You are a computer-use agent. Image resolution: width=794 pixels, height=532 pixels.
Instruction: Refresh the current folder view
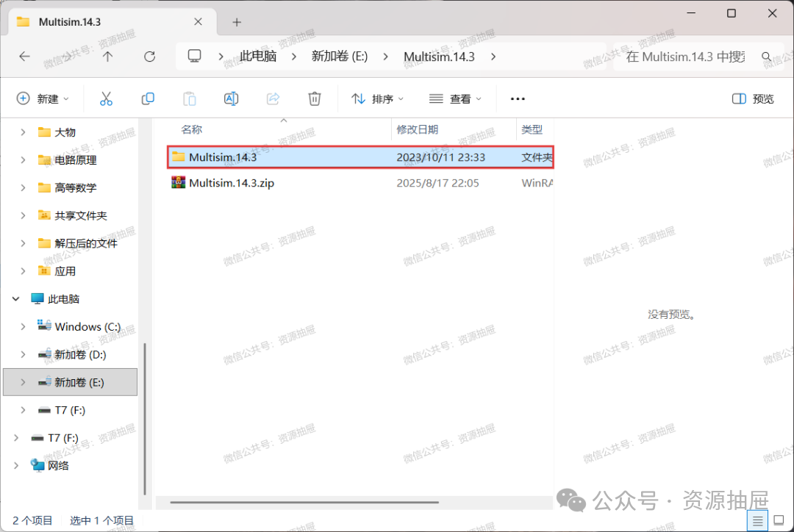click(x=149, y=56)
